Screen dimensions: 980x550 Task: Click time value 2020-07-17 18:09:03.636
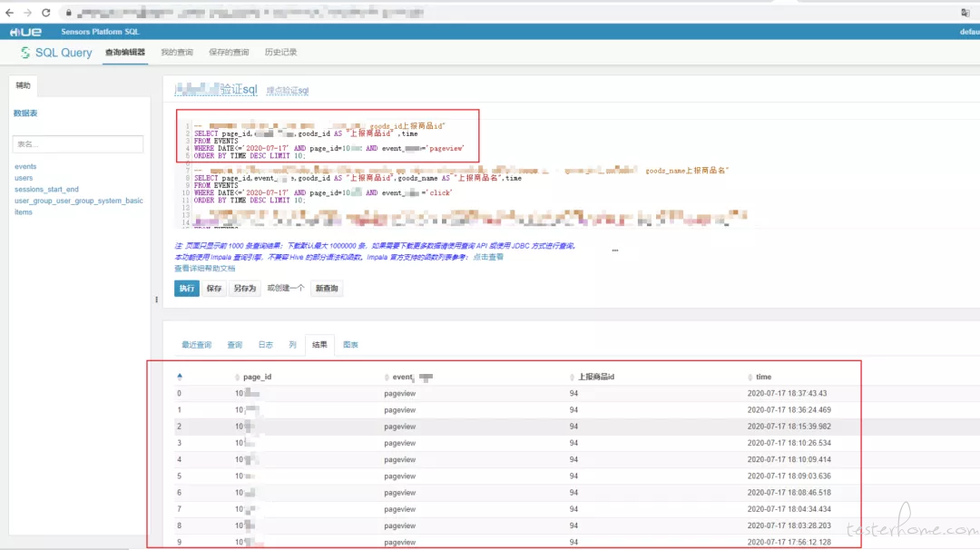789,476
